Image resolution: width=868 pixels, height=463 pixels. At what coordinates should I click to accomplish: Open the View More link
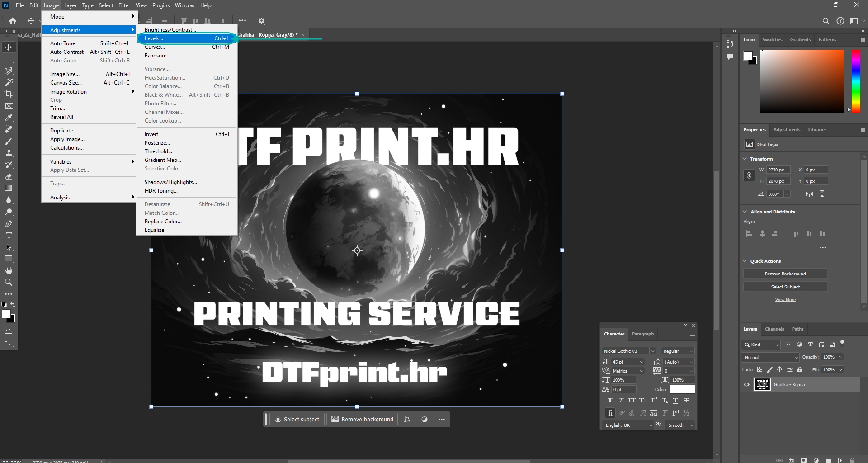pos(785,299)
